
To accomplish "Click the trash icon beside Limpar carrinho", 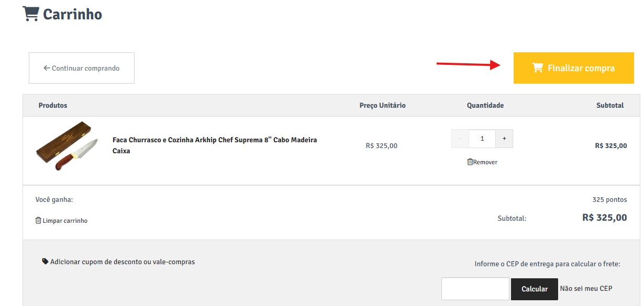I will [38, 221].
